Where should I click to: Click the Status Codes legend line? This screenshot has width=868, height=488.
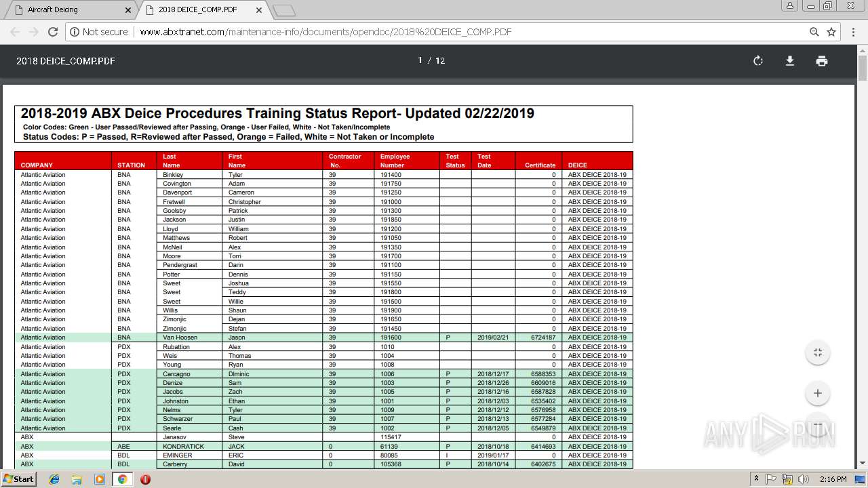coord(229,137)
